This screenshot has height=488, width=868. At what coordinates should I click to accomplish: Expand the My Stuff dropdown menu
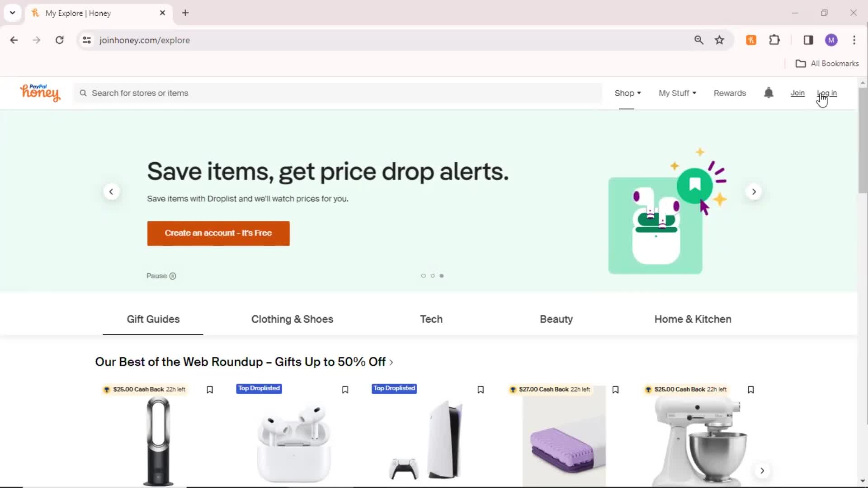(677, 93)
